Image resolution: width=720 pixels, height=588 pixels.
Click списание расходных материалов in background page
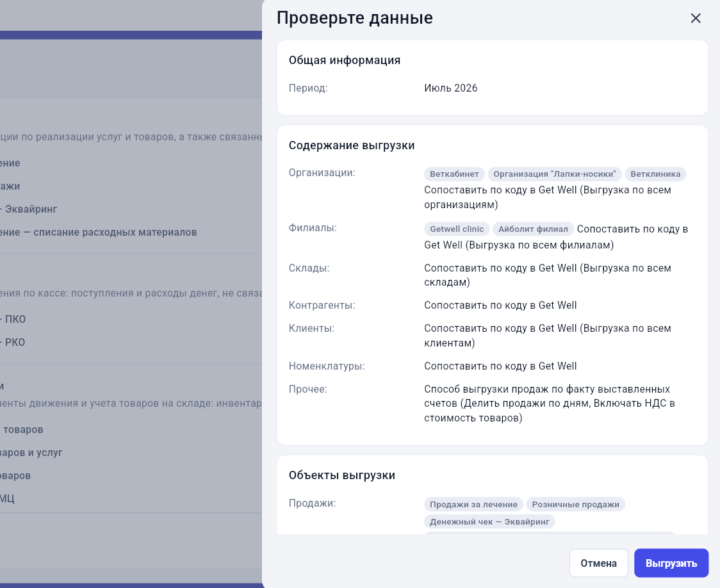point(115,233)
